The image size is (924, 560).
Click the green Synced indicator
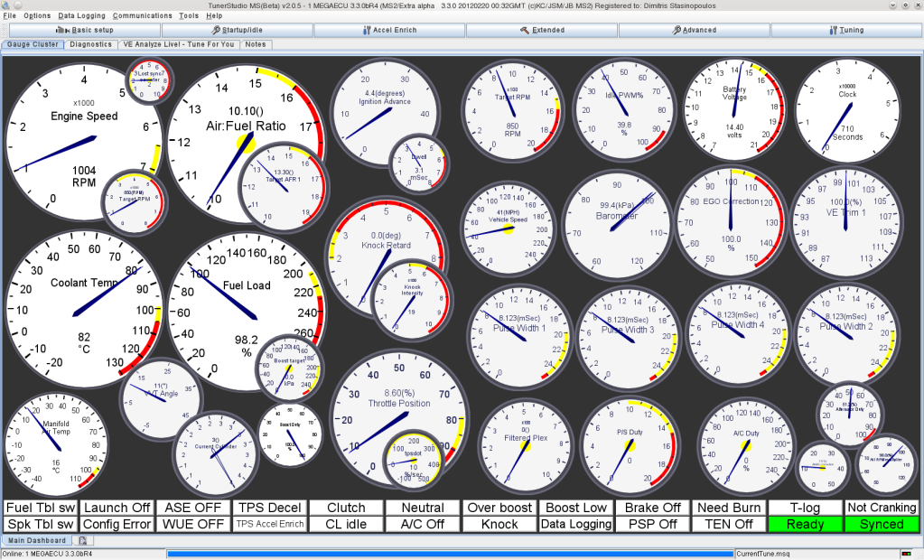coord(882,524)
